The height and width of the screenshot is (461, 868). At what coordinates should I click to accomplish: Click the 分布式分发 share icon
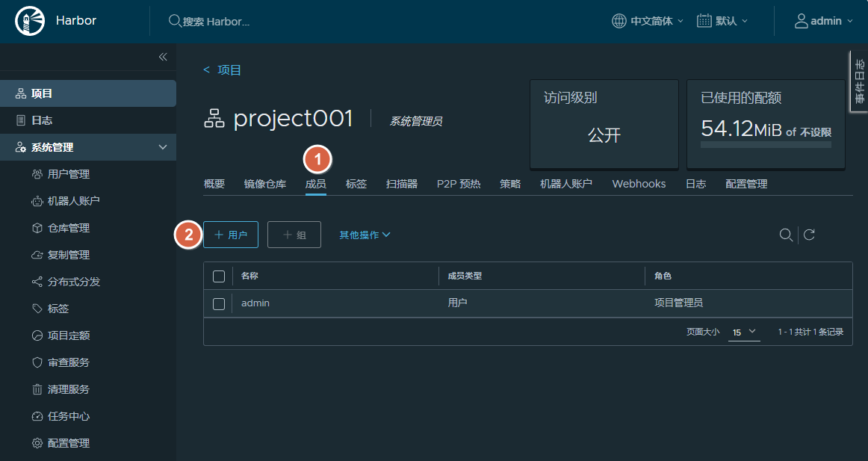(37, 282)
